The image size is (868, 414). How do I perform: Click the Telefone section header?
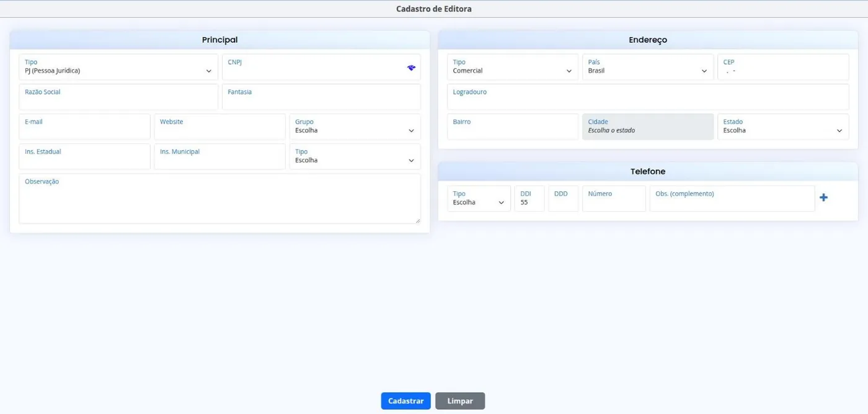click(x=648, y=171)
